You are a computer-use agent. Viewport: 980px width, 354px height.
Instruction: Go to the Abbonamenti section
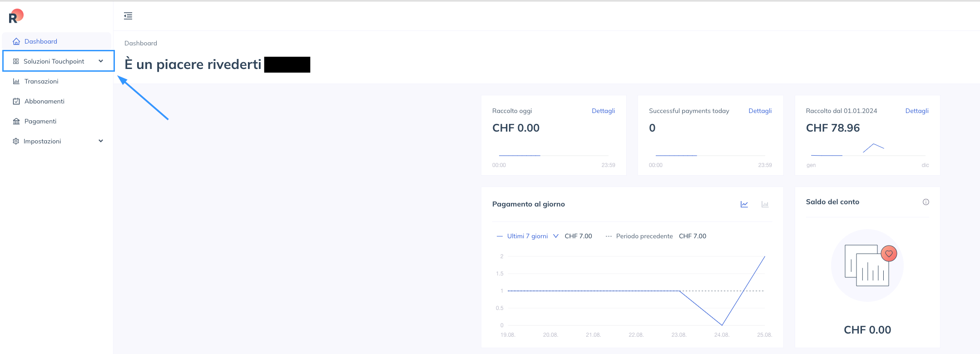(x=45, y=101)
